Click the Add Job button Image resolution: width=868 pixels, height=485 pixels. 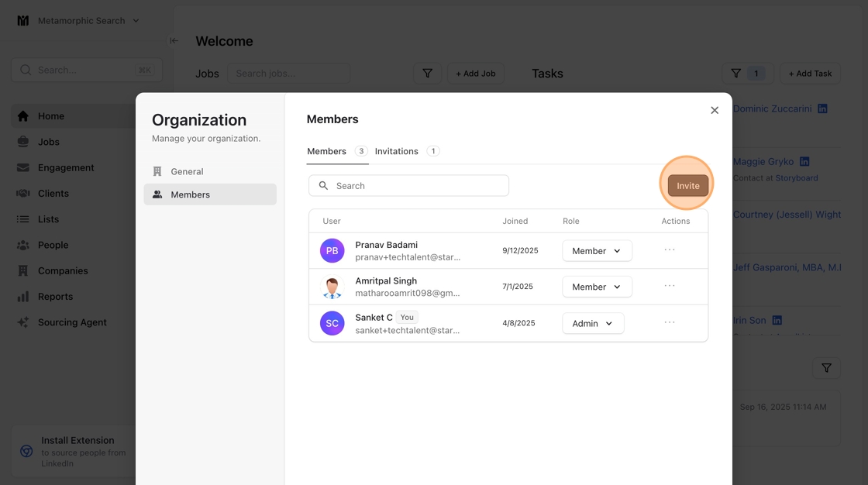[x=475, y=74]
